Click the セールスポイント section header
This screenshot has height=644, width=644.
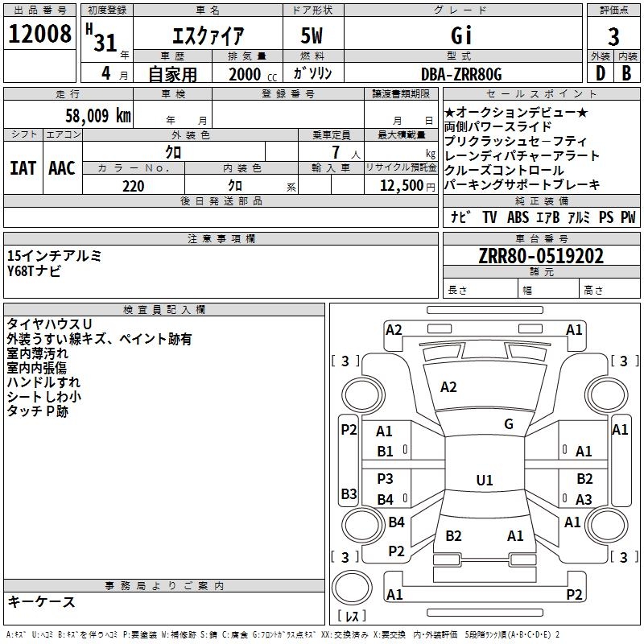[x=541, y=94]
